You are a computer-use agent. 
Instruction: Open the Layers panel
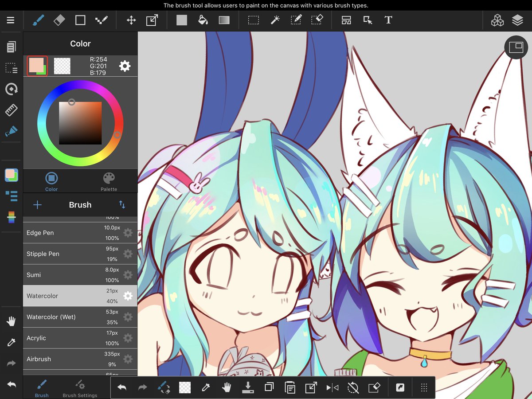coord(517,20)
